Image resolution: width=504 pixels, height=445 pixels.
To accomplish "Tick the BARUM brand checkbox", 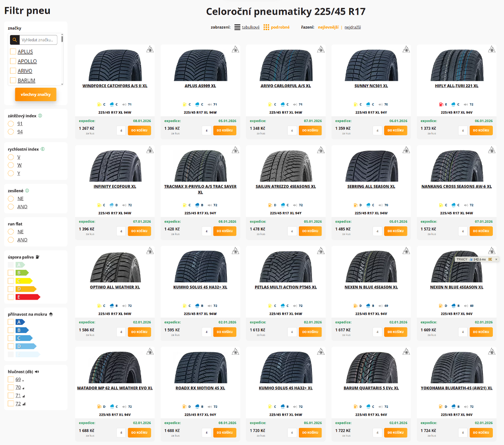I will pyautogui.click(x=13, y=80).
